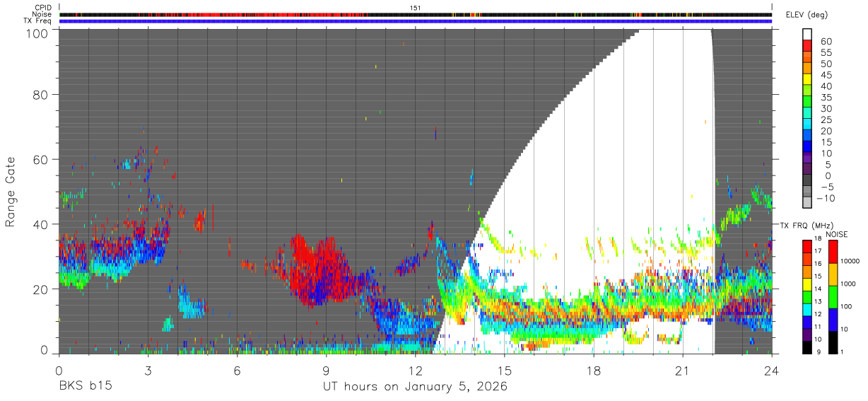
Task: Click the "60" tick on the Range Gate axis
Action: 41,159
